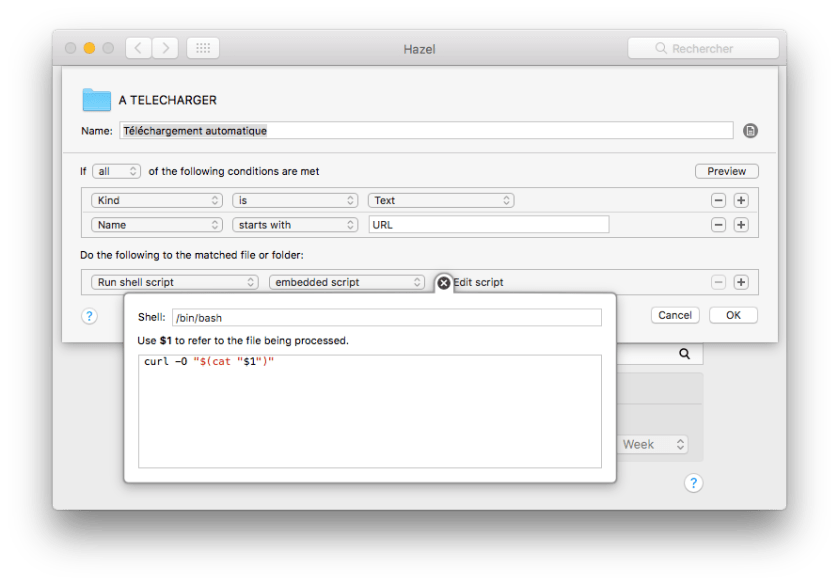Open the embedded script source dropdown
The height and width of the screenshot is (585, 839).
tap(347, 283)
